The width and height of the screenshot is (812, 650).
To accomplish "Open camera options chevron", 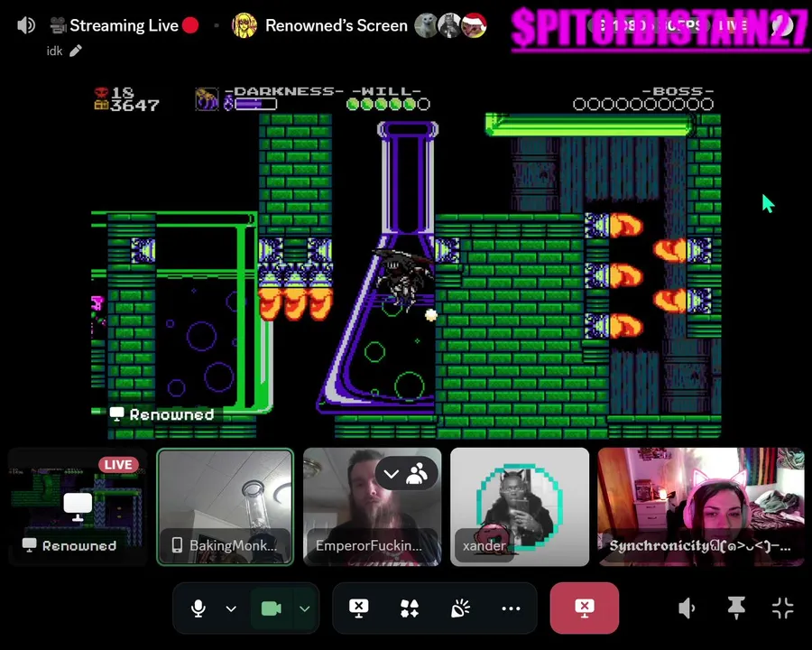I will click(x=305, y=608).
